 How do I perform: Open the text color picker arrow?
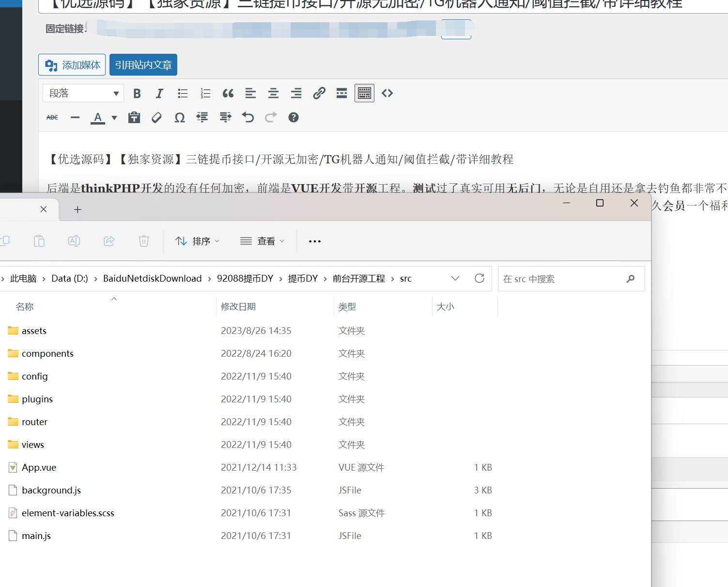point(114,117)
